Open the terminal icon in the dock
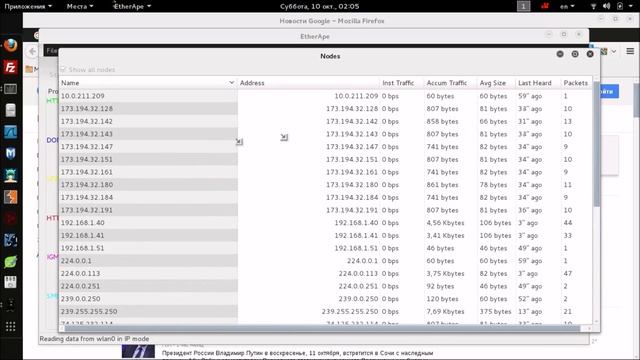This screenshot has height=360, width=640. click(11, 89)
